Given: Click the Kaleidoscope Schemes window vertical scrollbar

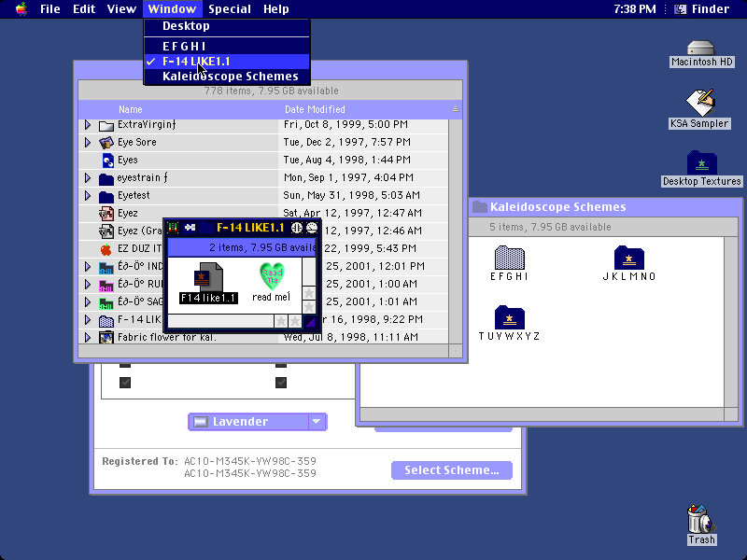Looking at the screenshot, I should tap(731, 322).
